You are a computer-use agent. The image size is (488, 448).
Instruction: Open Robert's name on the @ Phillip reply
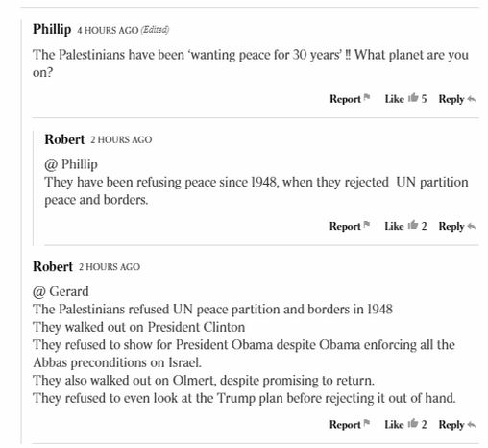click(64, 139)
